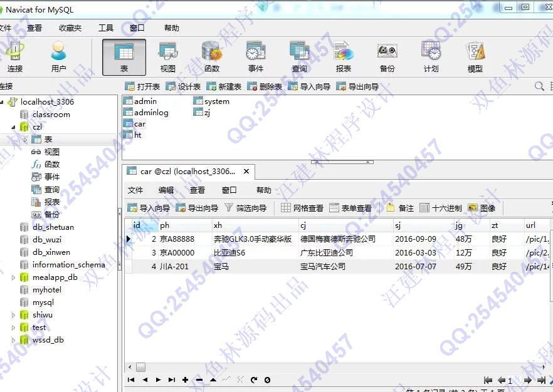Go to previous record button
Screen dimensions: 553x392
[145, 379]
